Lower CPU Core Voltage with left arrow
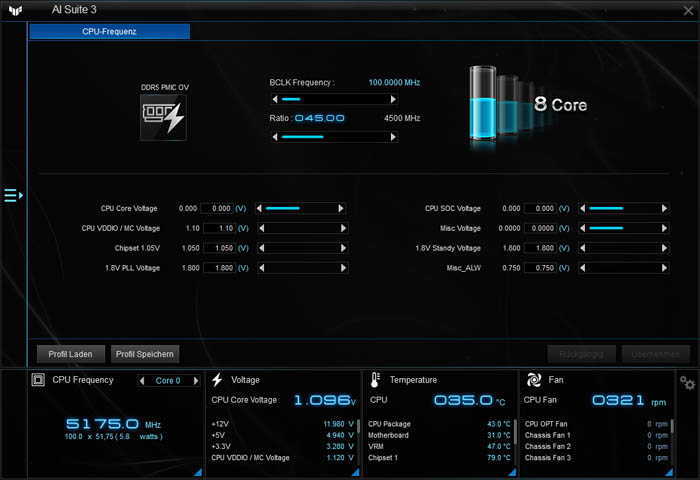This screenshot has width=700, height=480. pyautogui.click(x=259, y=208)
